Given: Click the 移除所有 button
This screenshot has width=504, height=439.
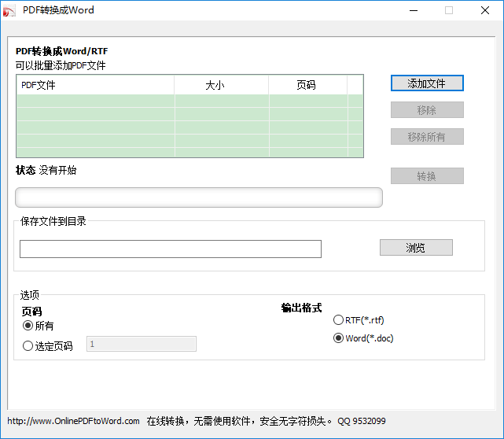Looking at the screenshot, I should (x=427, y=137).
